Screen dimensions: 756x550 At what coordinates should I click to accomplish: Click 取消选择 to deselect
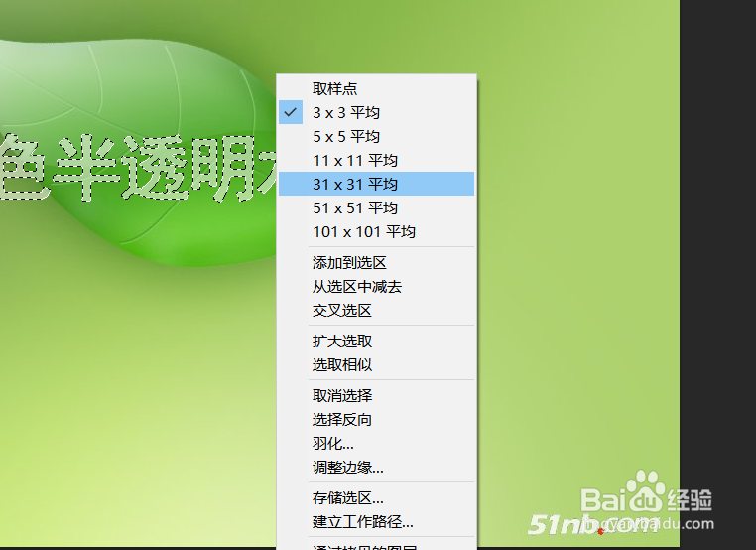tap(377, 395)
